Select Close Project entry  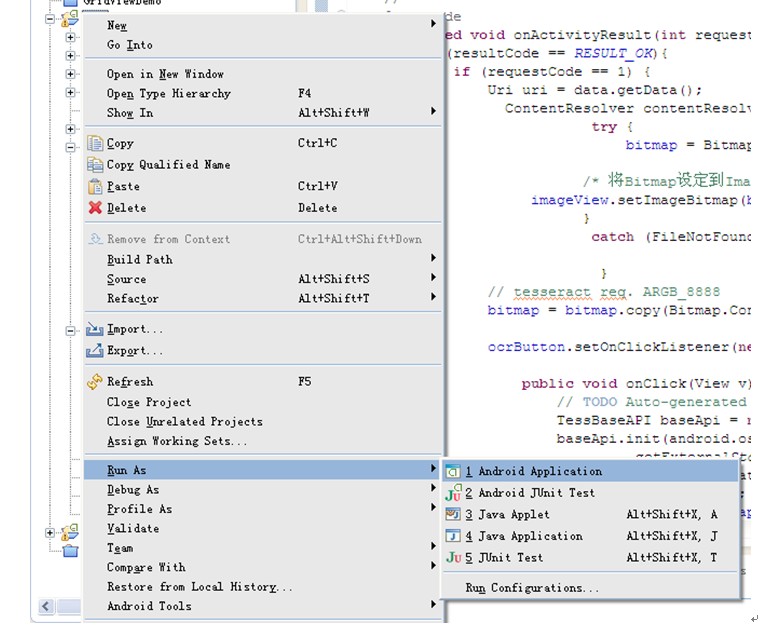pos(263,402)
